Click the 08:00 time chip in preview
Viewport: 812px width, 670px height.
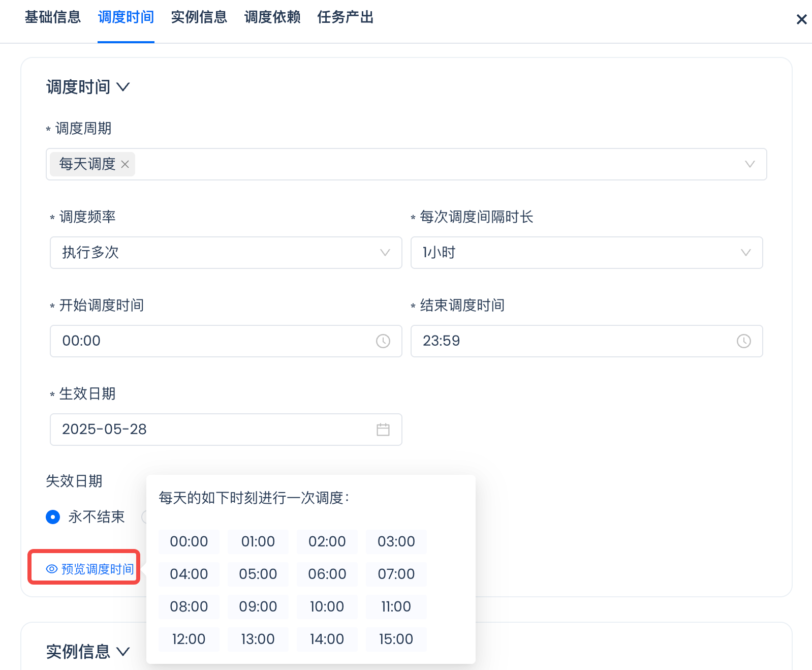pyautogui.click(x=189, y=606)
